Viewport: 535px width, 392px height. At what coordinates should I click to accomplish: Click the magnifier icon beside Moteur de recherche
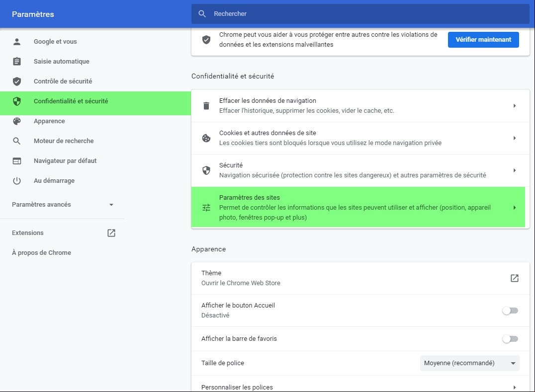(17, 141)
